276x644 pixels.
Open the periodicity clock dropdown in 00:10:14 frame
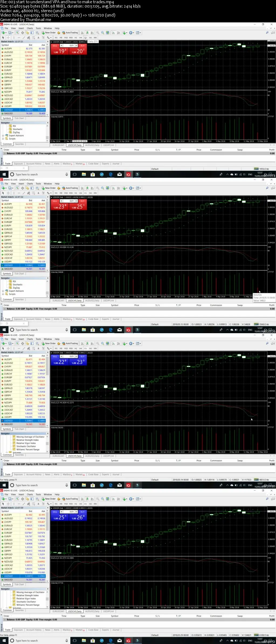point(132,33)
